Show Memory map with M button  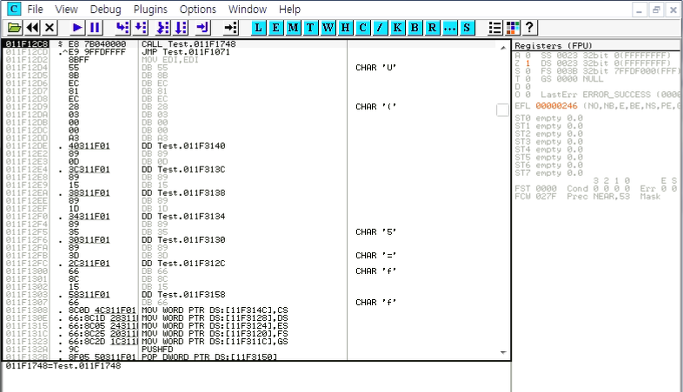[x=293, y=28]
